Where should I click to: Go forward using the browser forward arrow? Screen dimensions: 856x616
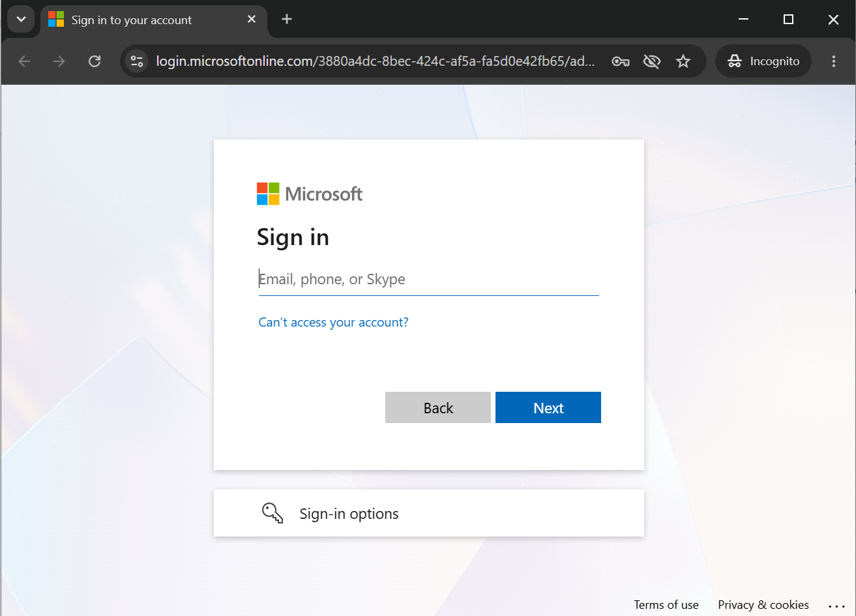click(x=59, y=61)
